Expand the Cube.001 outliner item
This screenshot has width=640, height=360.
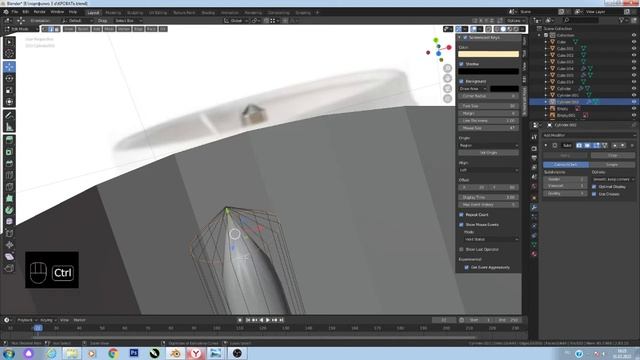pos(546,49)
